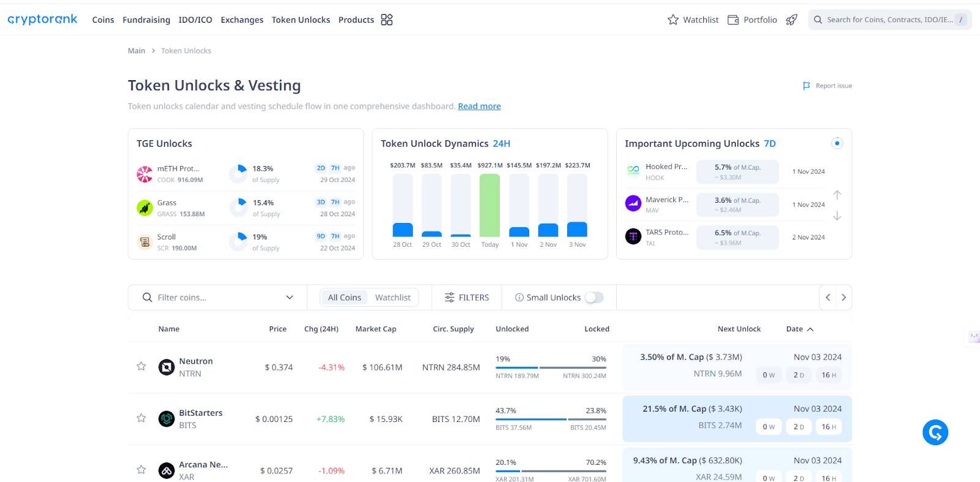980x482 pixels.
Task: Click the Neutron coin logo
Action: tap(167, 367)
